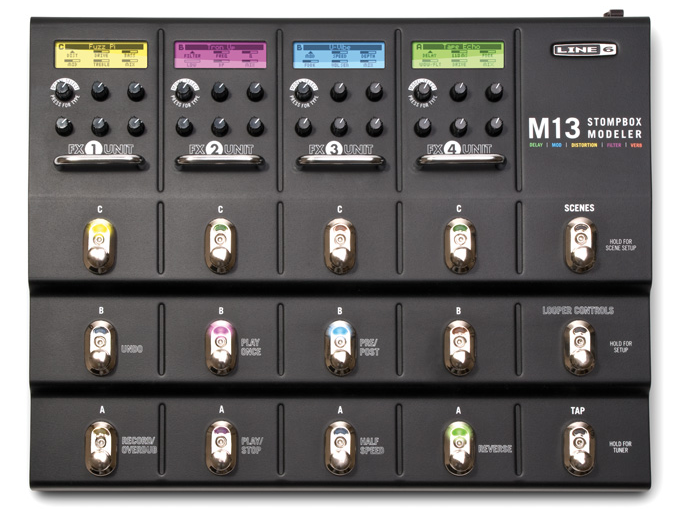Adjust the Mix knob on FX 1 Unit
Image resolution: width=674 pixels, height=509 pixels.
[x=135, y=126]
